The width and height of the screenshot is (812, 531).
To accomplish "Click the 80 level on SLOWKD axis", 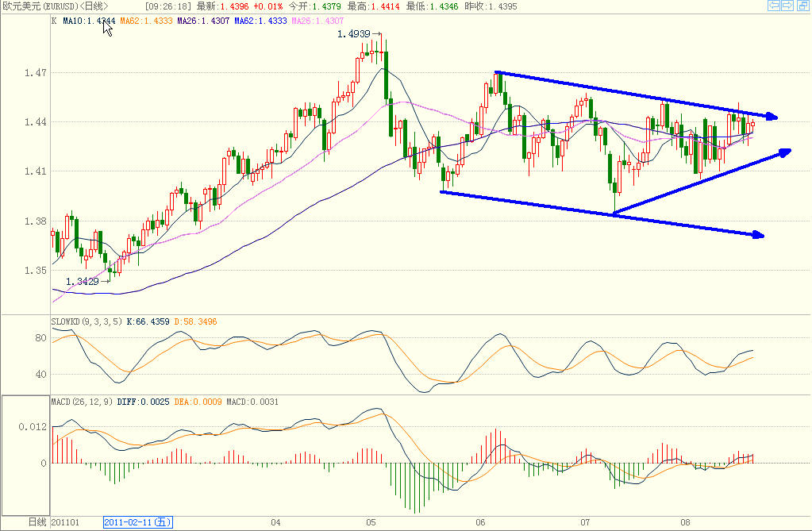I will [x=40, y=338].
